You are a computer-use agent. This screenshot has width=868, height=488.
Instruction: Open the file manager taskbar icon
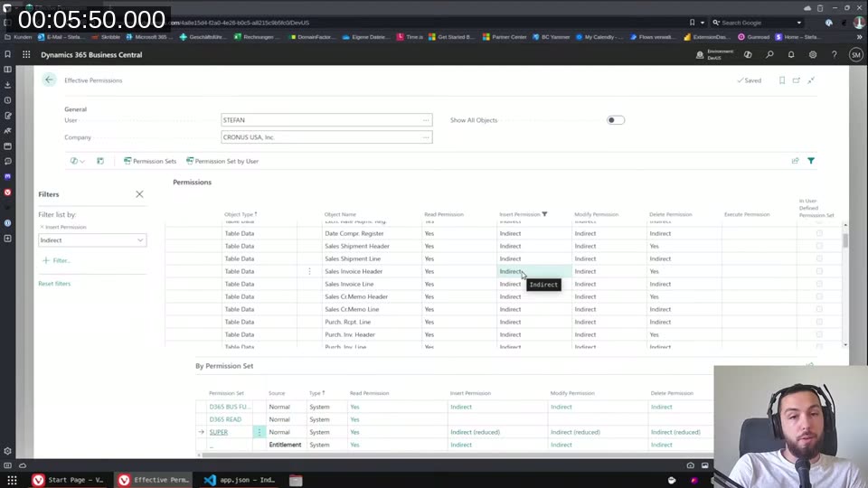pos(296,480)
